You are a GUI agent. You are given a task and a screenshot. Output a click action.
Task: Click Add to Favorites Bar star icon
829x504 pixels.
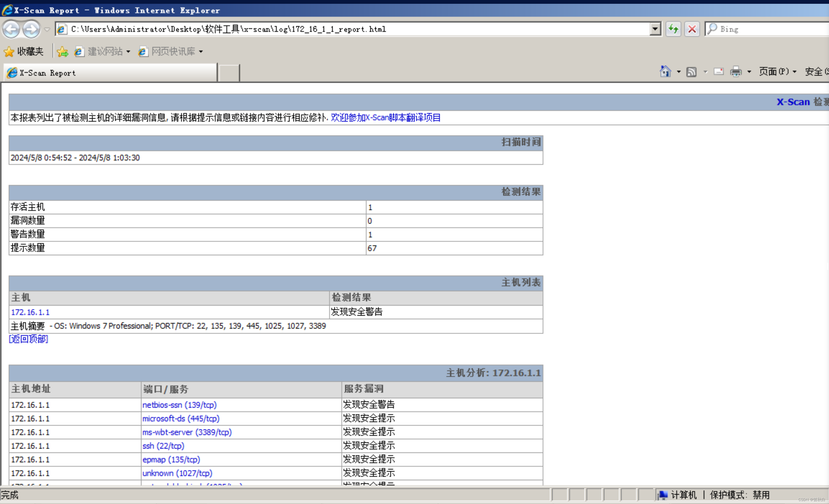coord(62,51)
